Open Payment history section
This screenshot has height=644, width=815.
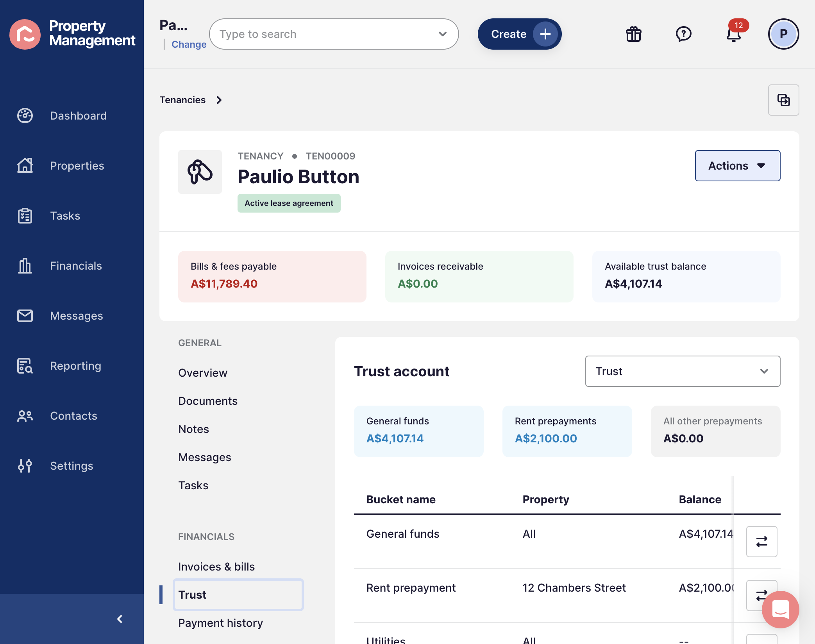click(x=220, y=623)
